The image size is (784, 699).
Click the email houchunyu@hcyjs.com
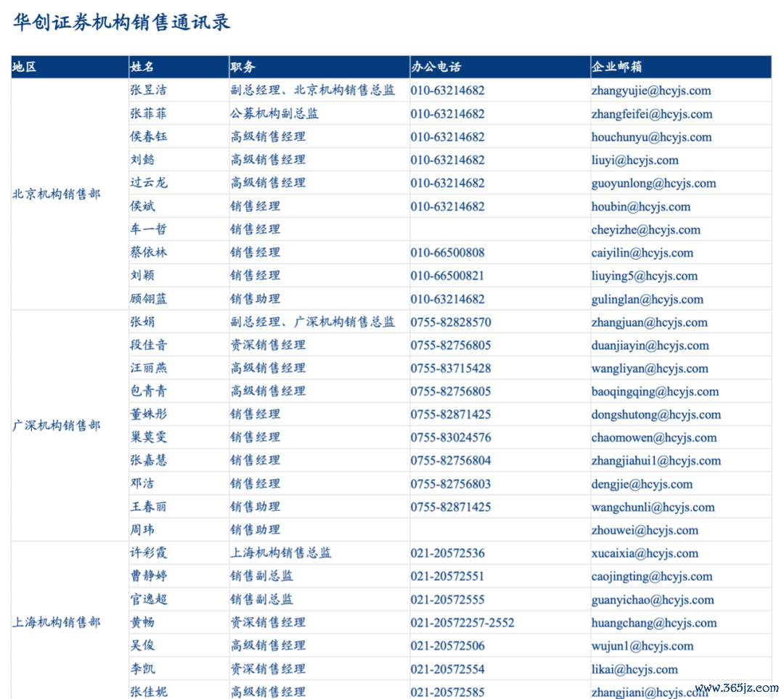651,137
